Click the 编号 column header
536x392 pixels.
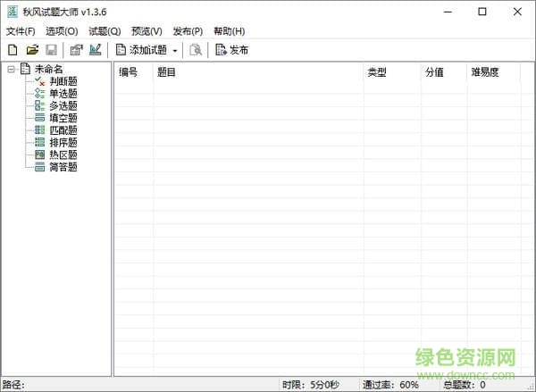coord(134,72)
